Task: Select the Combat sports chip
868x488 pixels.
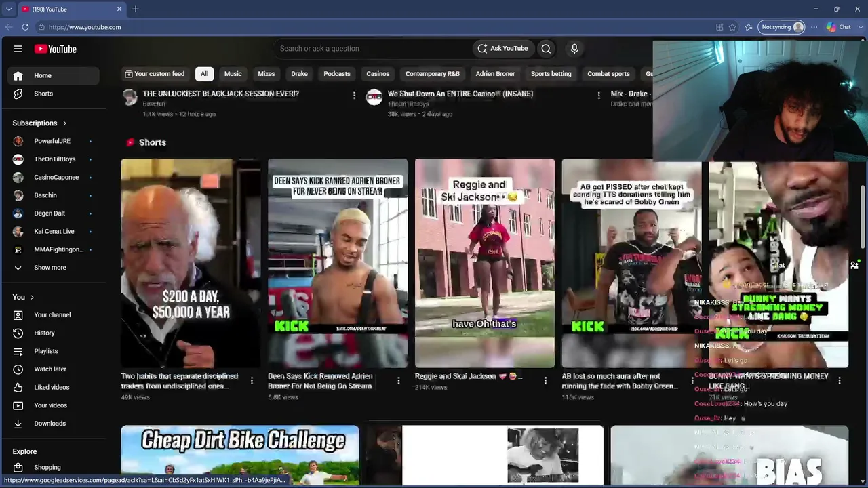Action: click(608, 74)
